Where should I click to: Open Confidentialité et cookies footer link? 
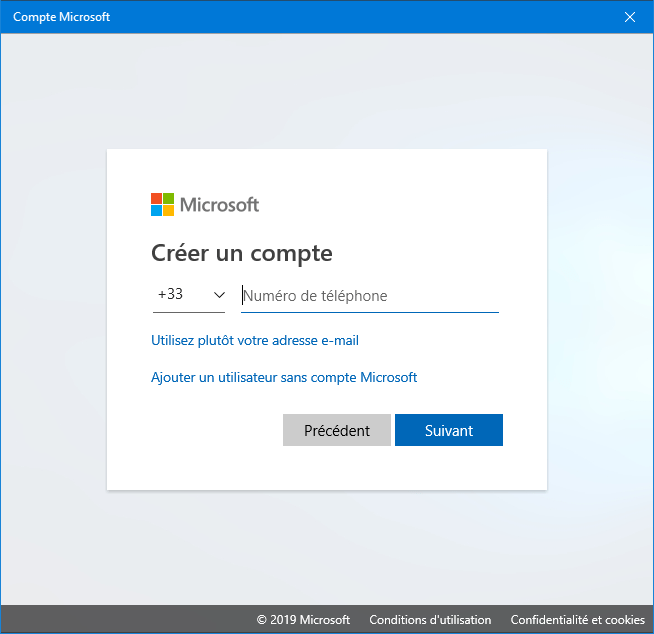(x=578, y=620)
